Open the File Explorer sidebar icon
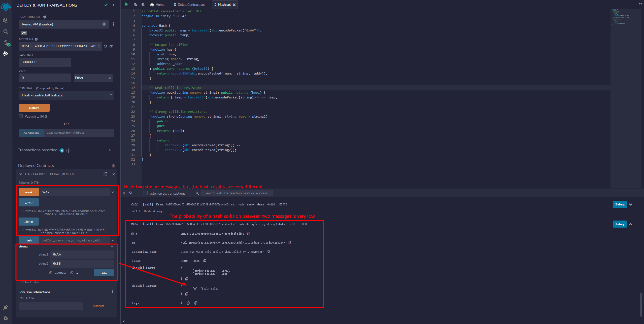Image resolution: width=644 pixels, height=324 pixels. (x=6, y=20)
